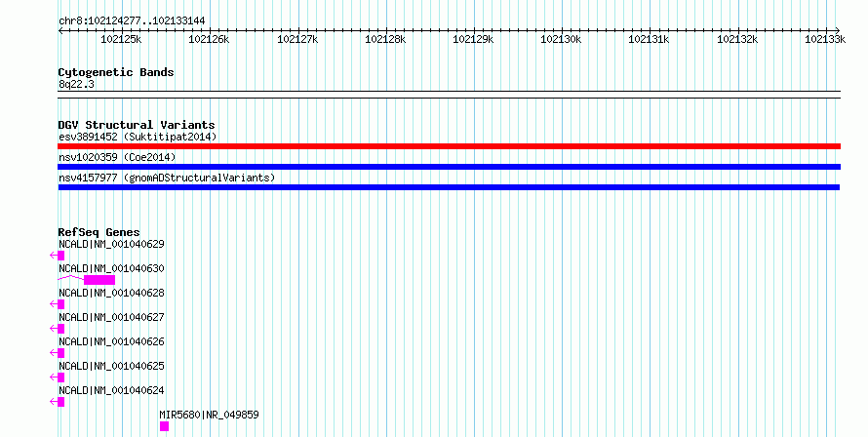
Task: Open nsv1020359 (Coe2014) variant label
Action: (117, 157)
